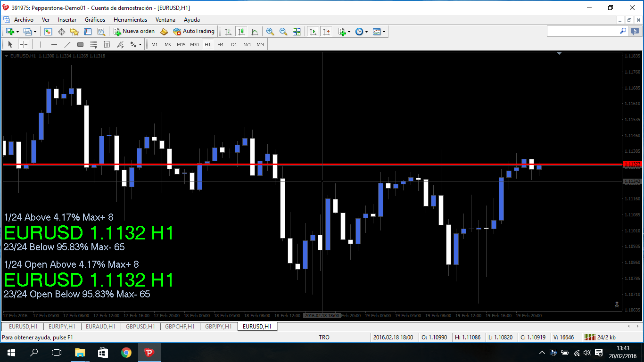Viewport: 644px width, 362px height.
Task: Click the Templates icon
Action: (x=377, y=32)
